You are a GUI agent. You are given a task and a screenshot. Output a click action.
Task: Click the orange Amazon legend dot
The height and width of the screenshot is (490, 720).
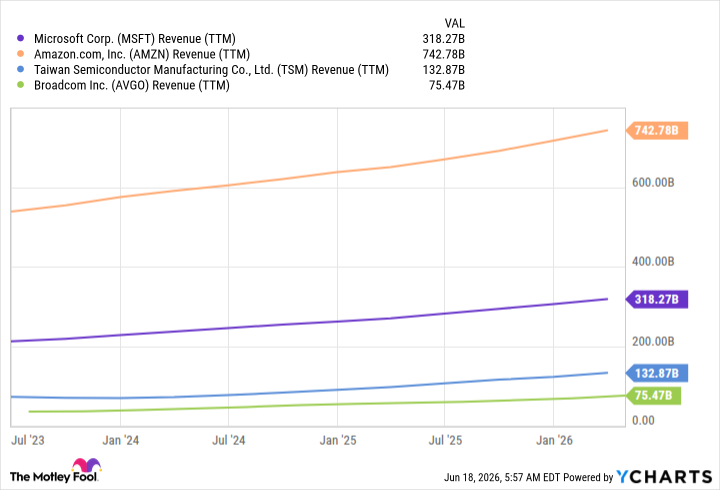(x=20, y=54)
